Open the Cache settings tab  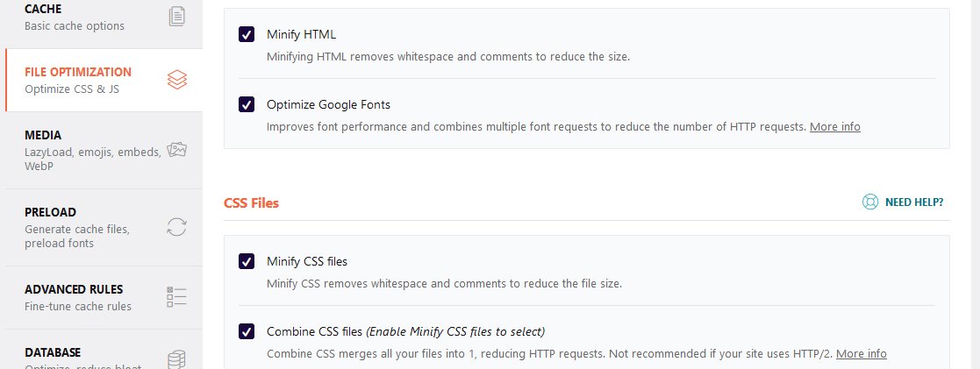(75, 16)
